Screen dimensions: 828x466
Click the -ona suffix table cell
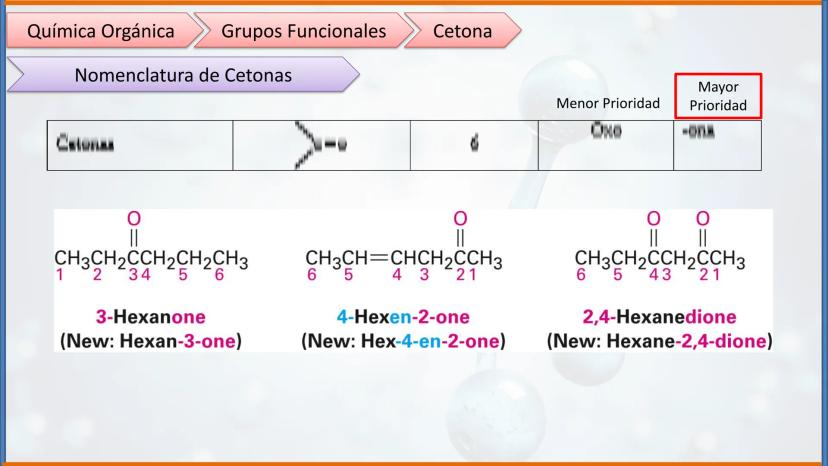[x=718, y=146]
